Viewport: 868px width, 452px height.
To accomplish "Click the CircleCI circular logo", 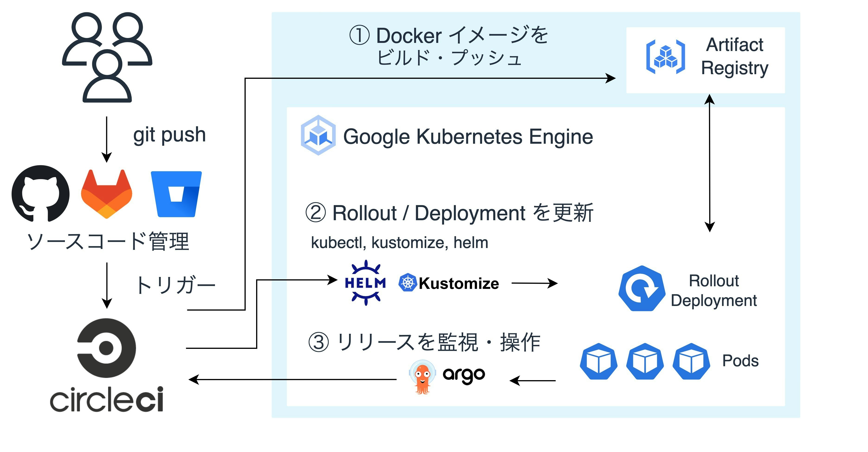I will 107,348.
